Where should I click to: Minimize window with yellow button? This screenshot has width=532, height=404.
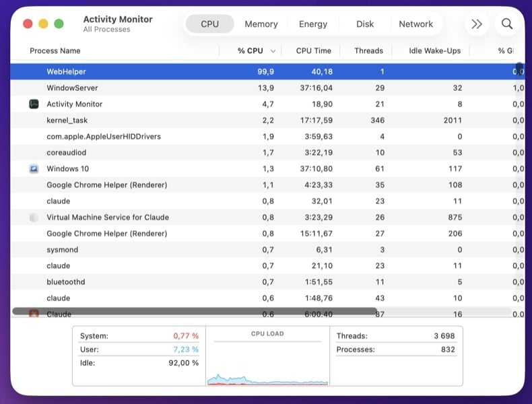[x=43, y=24]
